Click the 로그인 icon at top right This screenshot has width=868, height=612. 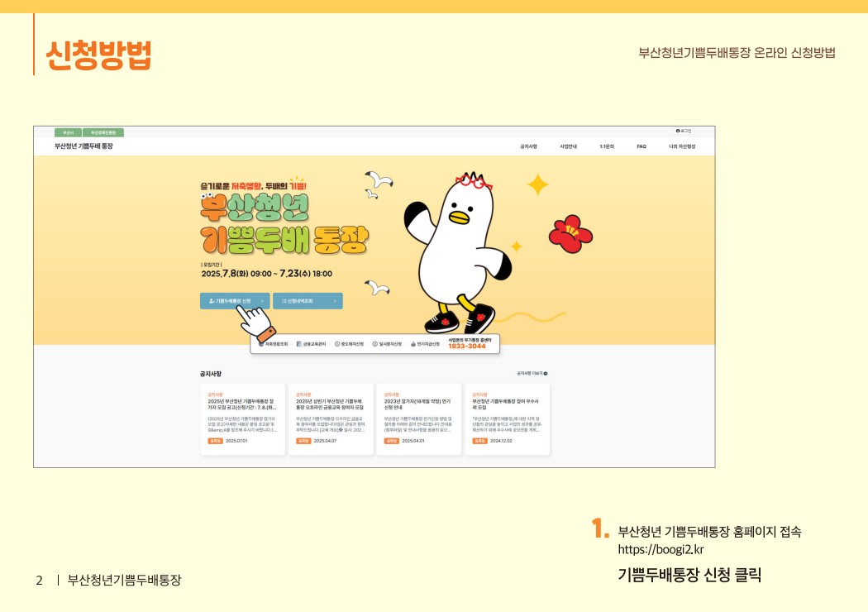[x=680, y=130]
